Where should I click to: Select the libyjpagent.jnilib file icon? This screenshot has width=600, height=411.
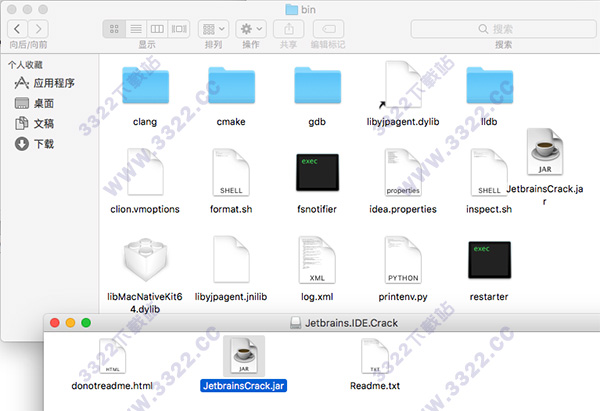pyautogui.click(x=231, y=259)
